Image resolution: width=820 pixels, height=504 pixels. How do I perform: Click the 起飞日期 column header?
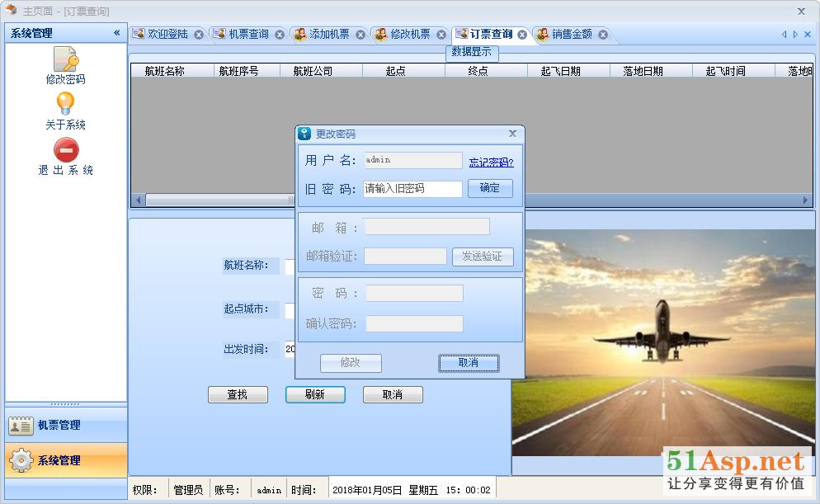pyautogui.click(x=568, y=71)
